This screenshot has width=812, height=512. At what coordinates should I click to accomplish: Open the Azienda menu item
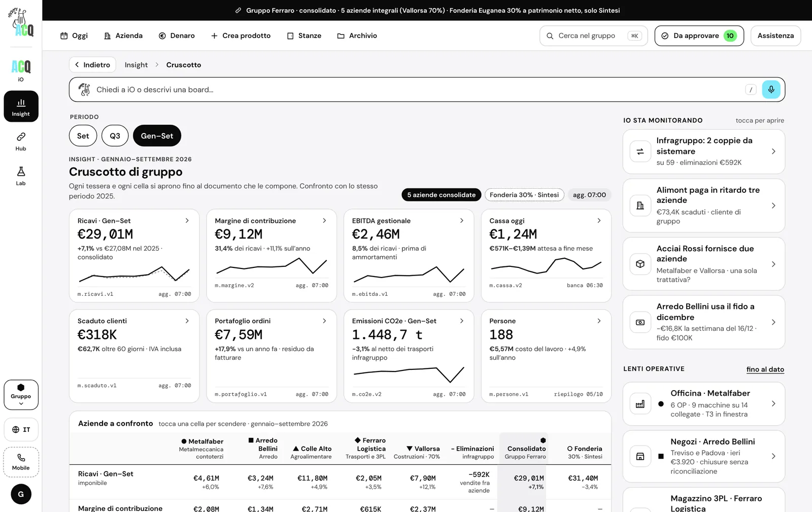coord(123,36)
